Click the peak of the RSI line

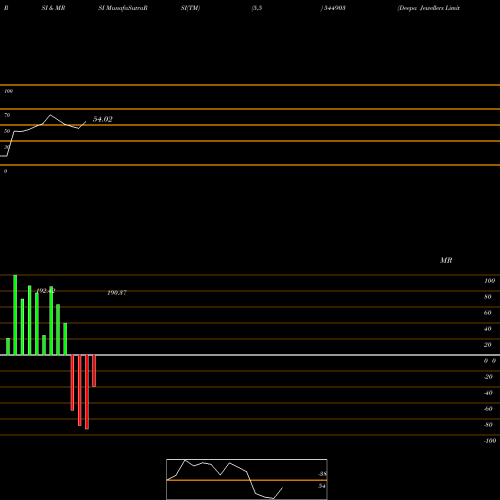click(x=50, y=115)
